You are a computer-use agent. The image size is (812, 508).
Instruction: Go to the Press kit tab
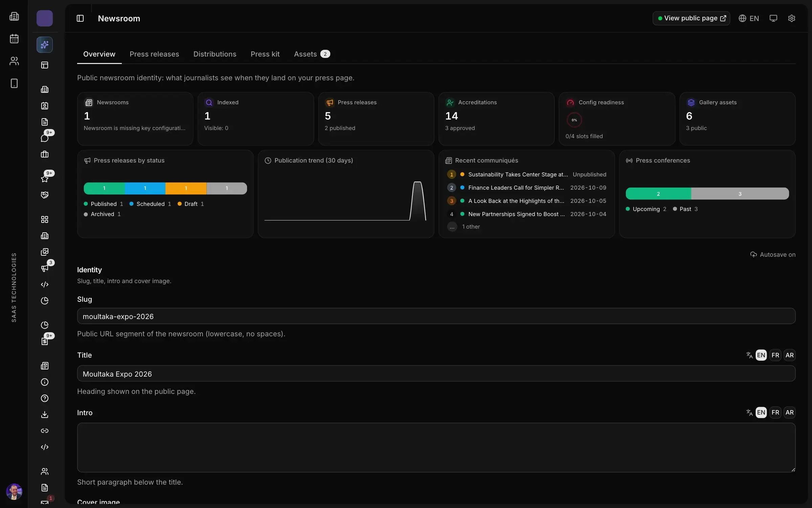265,54
